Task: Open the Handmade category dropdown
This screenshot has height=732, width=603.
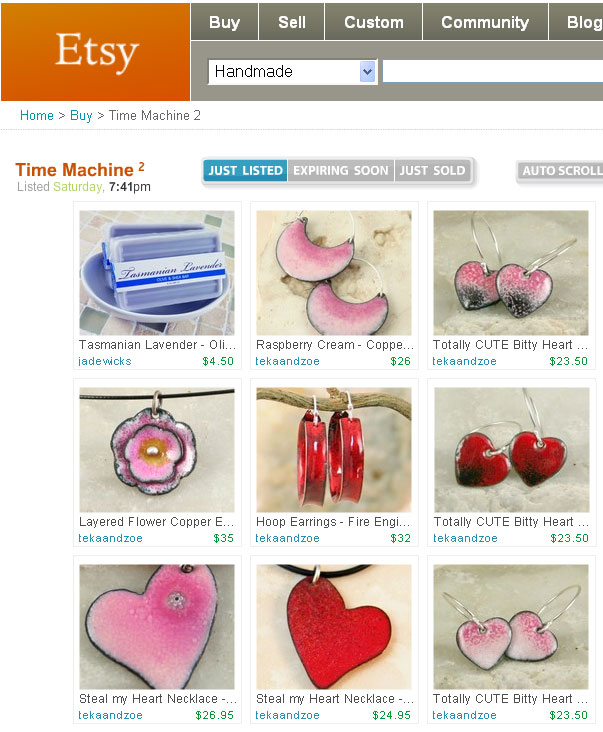Action: [x=292, y=71]
